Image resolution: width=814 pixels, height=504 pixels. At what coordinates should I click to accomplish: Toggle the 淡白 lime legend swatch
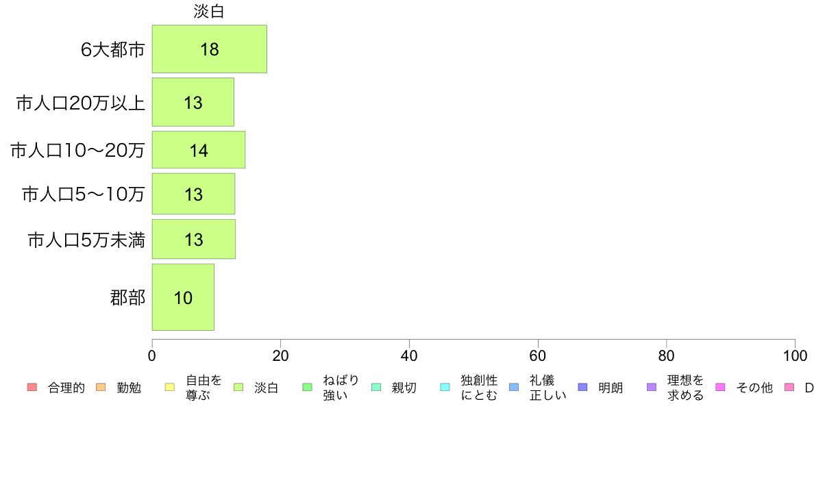click(x=238, y=387)
